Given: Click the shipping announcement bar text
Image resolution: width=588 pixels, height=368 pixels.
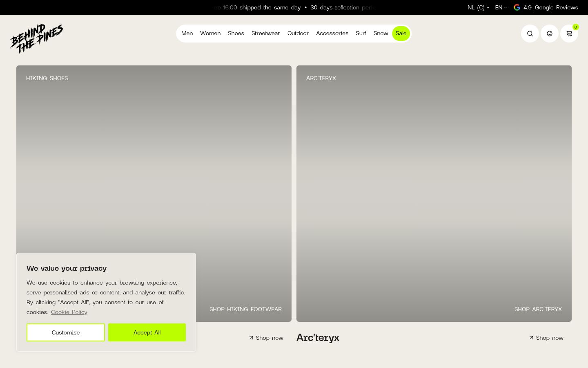Looking at the screenshot, I should (294, 7).
